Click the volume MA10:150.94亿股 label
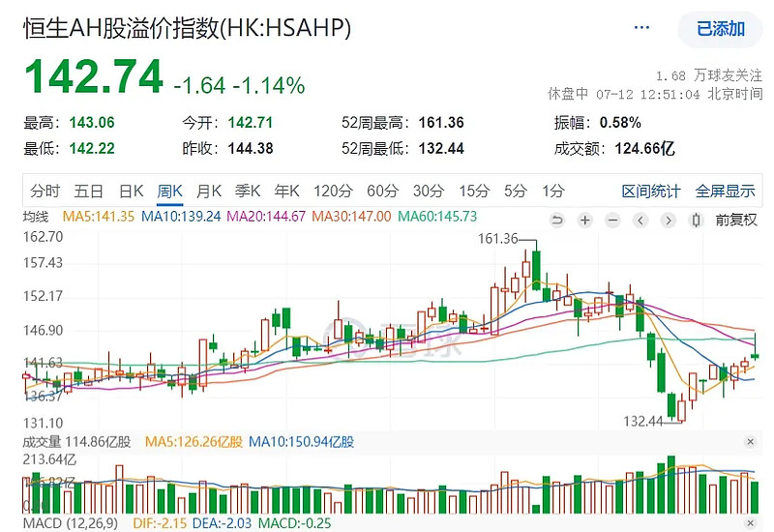Image resolution: width=774 pixels, height=532 pixels. pyautogui.click(x=301, y=442)
